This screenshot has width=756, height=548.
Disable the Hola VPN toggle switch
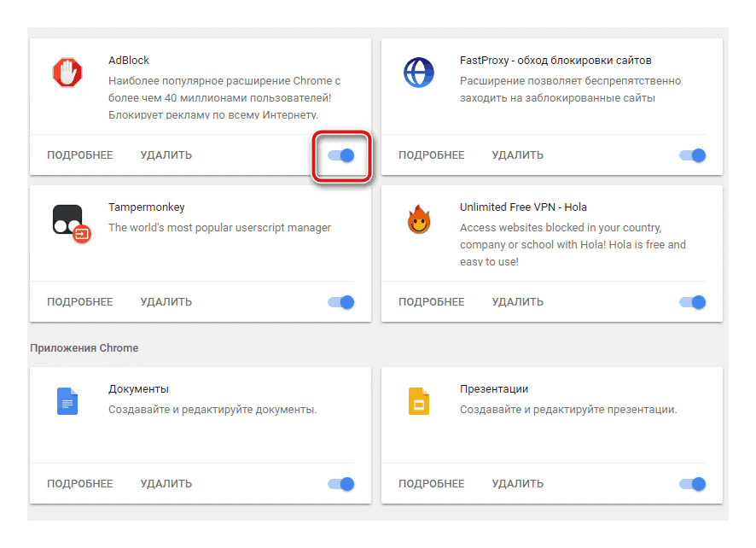693,302
